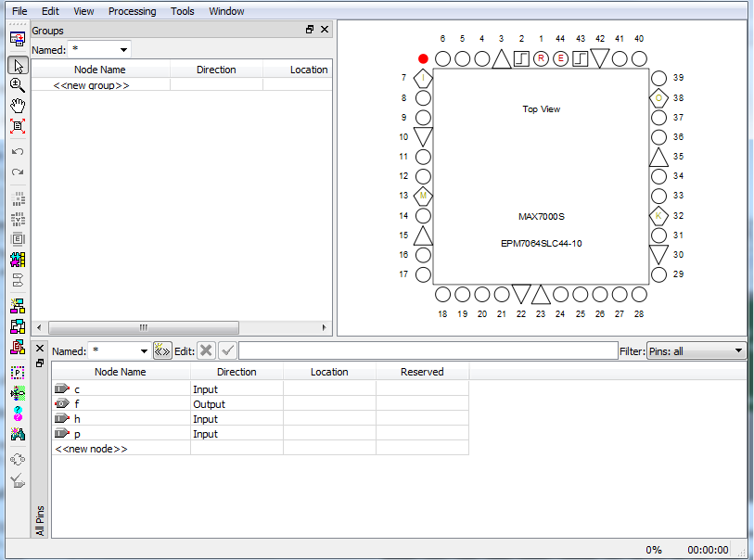Image resolution: width=754 pixels, height=560 pixels.
Task: Click the Groups scrollbar left arrow
Action: (x=39, y=328)
